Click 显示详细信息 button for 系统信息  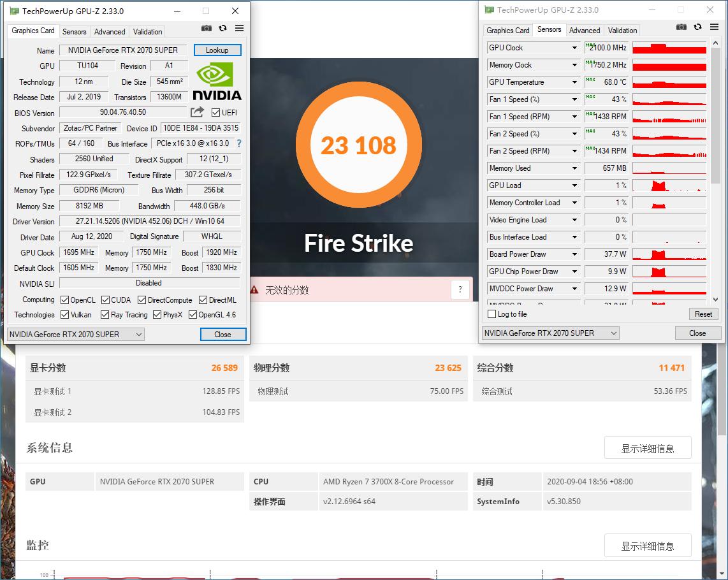pos(648,448)
